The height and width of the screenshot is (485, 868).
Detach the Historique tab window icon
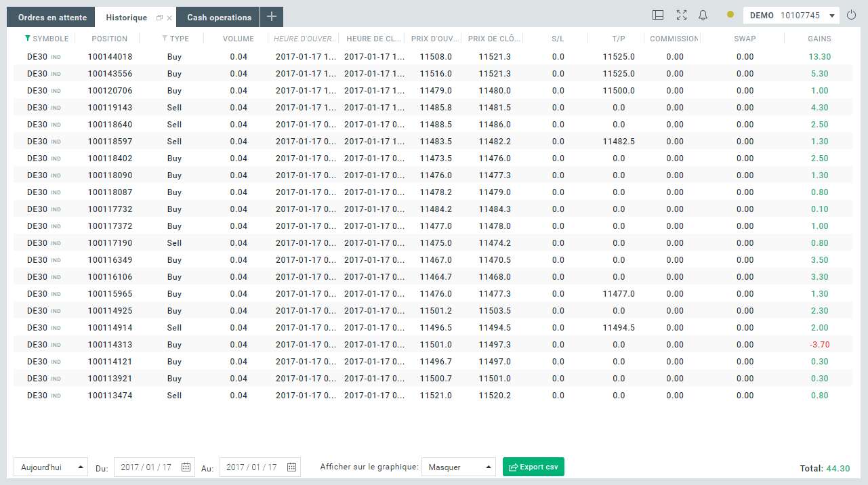159,18
